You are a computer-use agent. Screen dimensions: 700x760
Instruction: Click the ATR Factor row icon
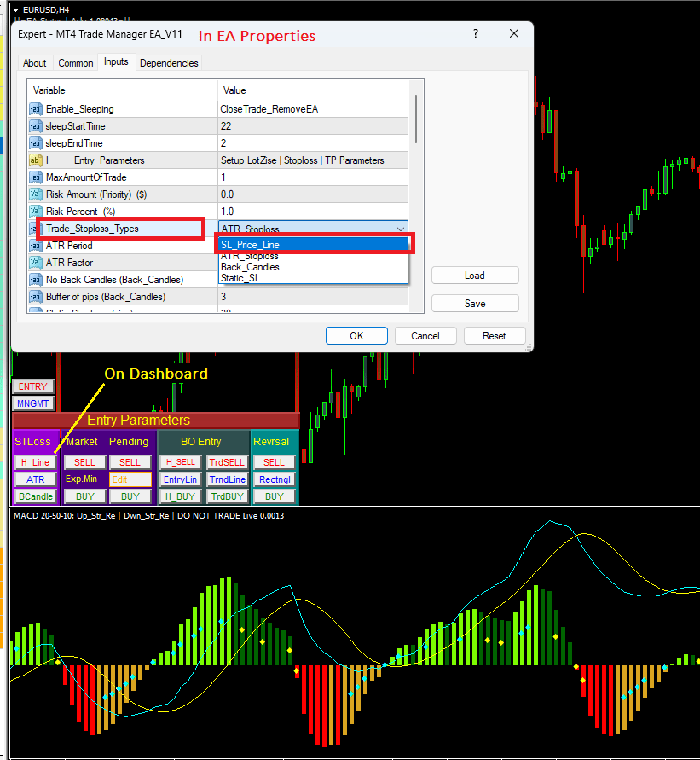[36, 263]
